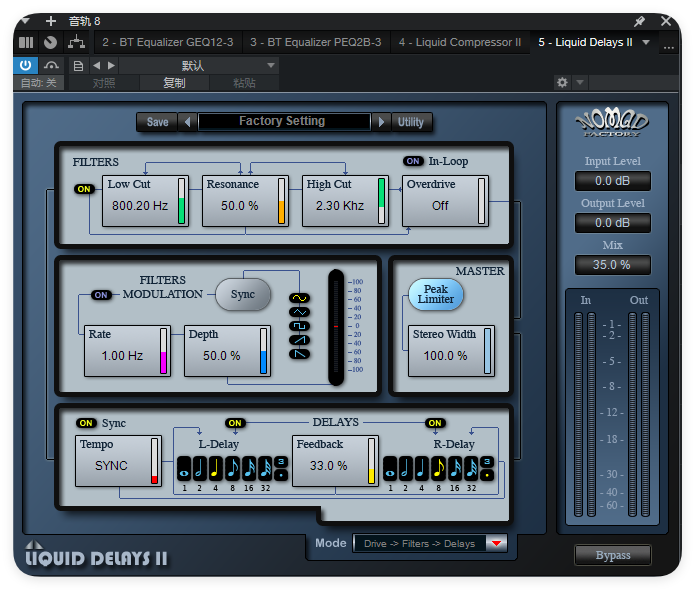Choose thirty-second note for L-Delay
695x590 pixels.
pyautogui.click(x=265, y=469)
